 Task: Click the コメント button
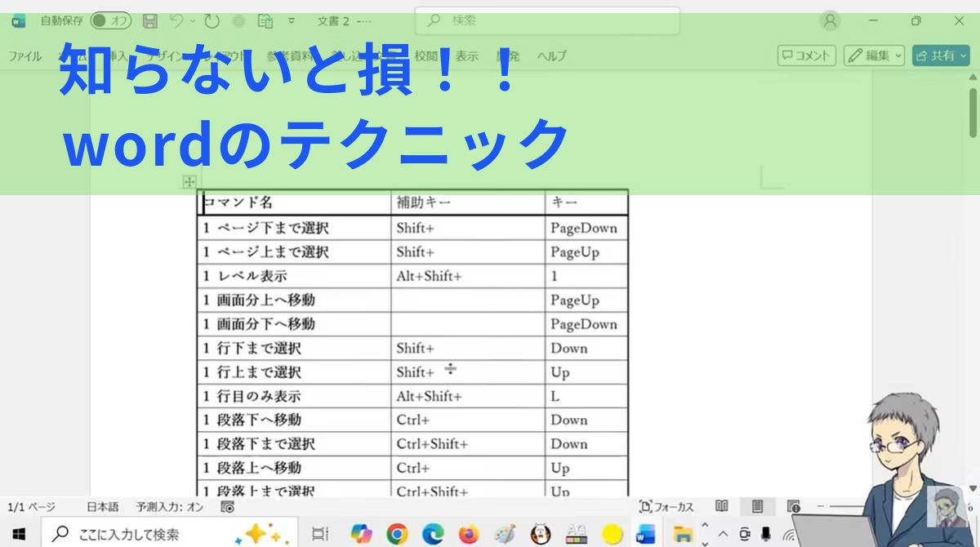(807, 56)
